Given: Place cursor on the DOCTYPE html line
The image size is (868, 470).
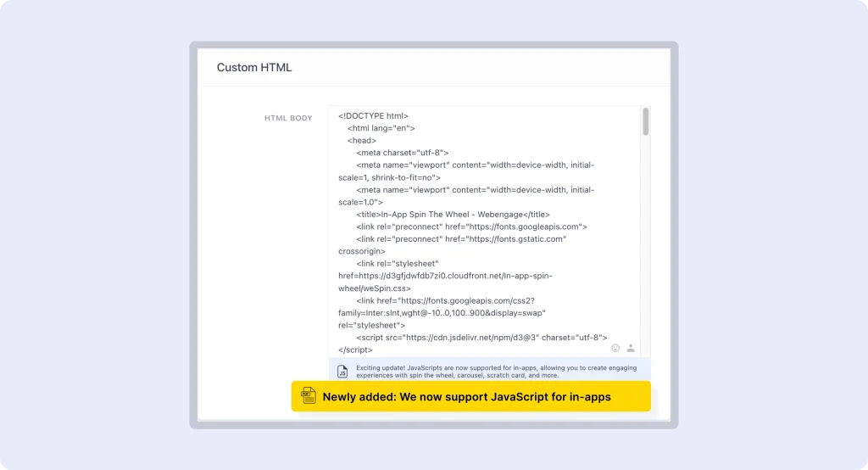Looking at the screenshot, I should [373, 116].
